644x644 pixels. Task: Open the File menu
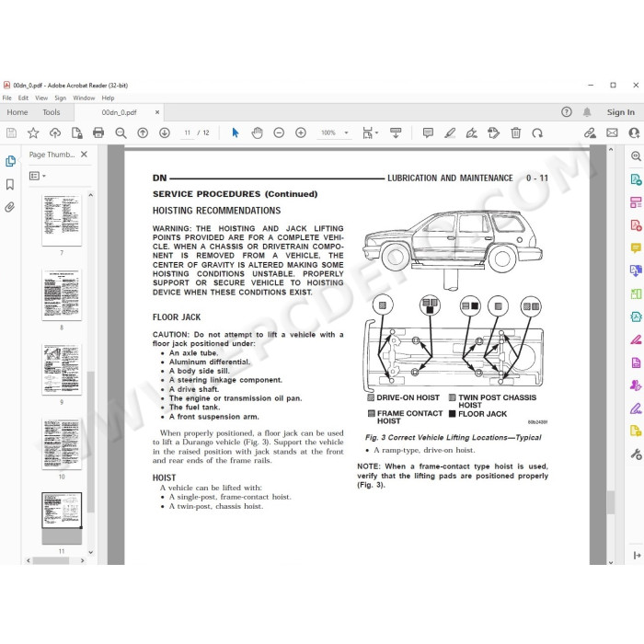coord(7,98)
